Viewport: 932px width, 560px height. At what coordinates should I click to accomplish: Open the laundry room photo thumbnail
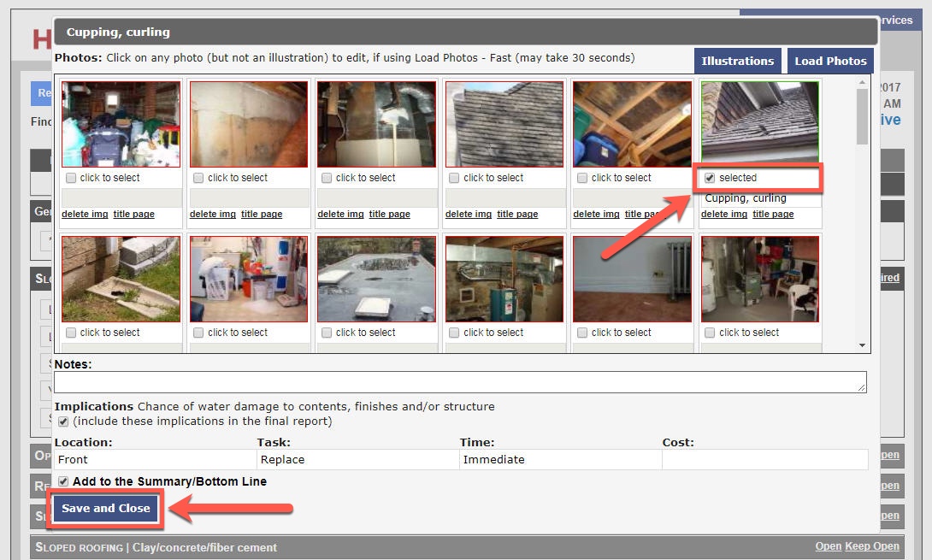(x=249, y=279)
